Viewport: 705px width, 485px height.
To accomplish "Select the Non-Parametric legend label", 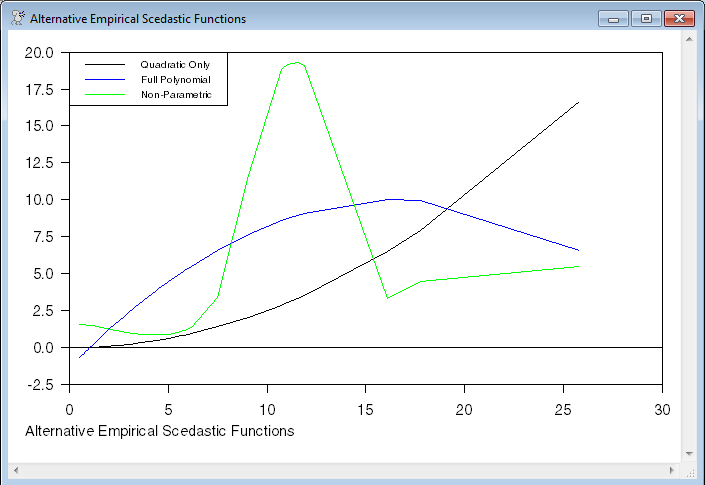I will (175, 94).
